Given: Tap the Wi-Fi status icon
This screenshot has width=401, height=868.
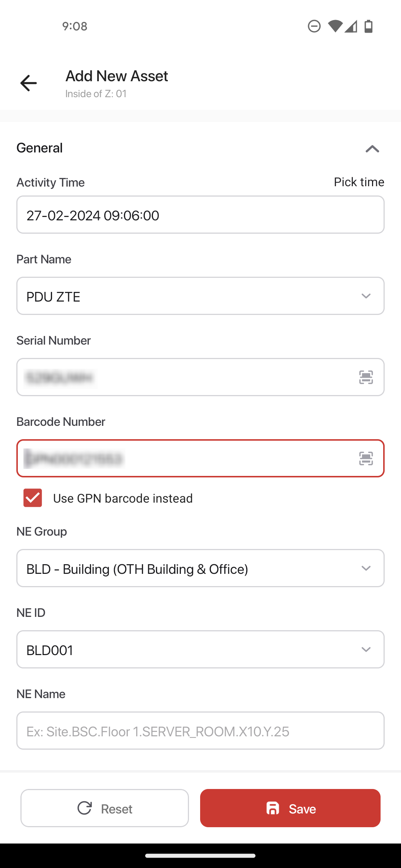Looking at the screenshot, I should 335,26.
